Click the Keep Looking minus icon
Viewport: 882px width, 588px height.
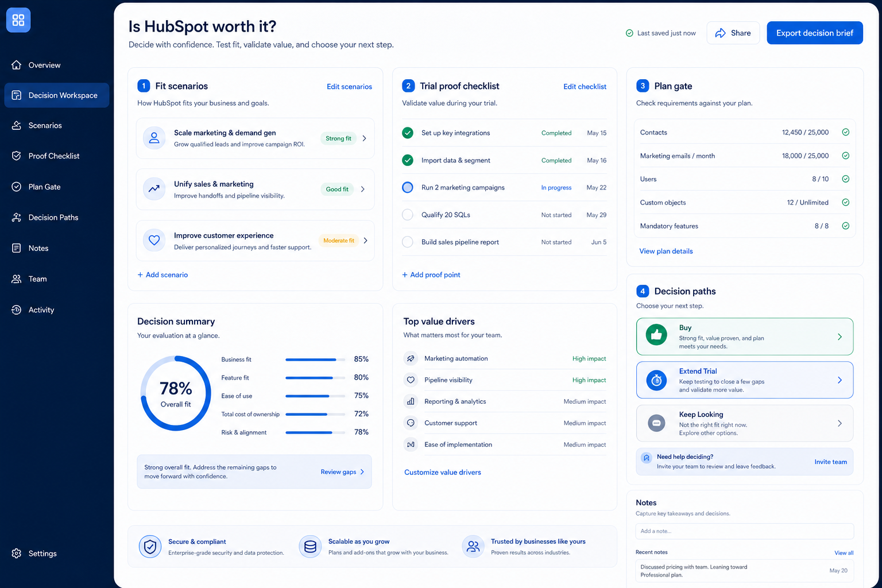point(656,423)
